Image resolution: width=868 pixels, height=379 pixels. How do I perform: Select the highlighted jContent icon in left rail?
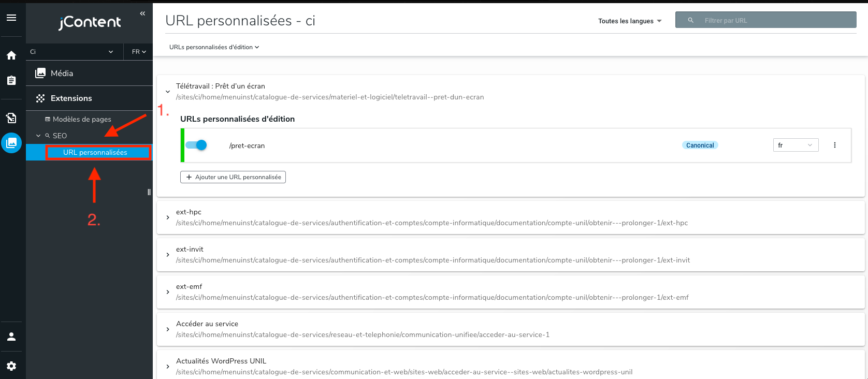pos(11,142)
